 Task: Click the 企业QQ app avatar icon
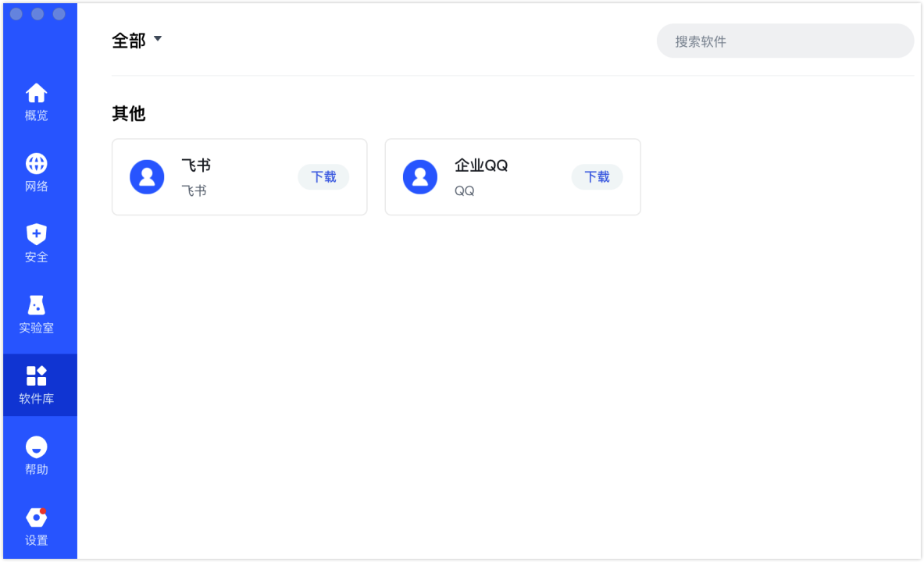[420, 177]
